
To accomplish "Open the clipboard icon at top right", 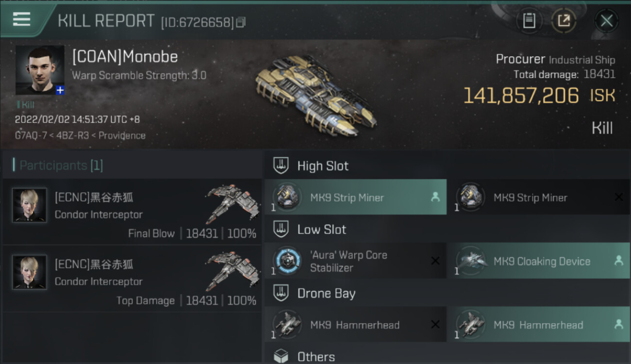I will (529, 20).
